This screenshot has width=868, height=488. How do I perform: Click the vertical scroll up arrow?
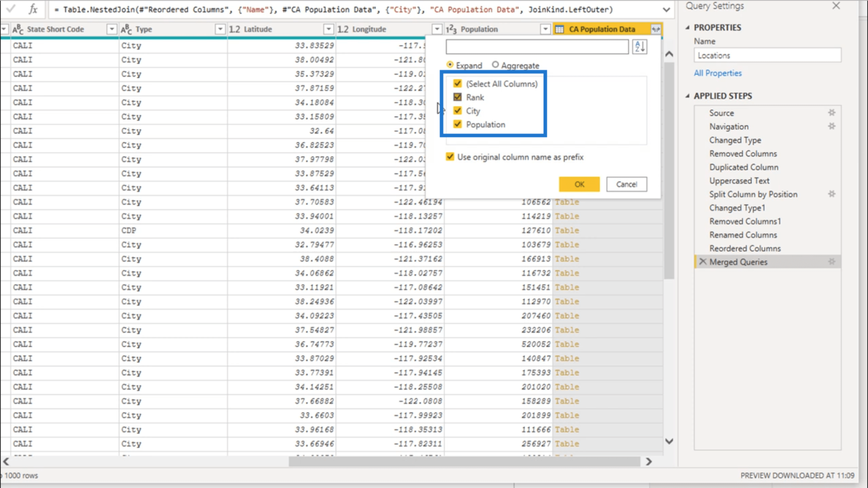pyautogui.click(x=669, y=54)
